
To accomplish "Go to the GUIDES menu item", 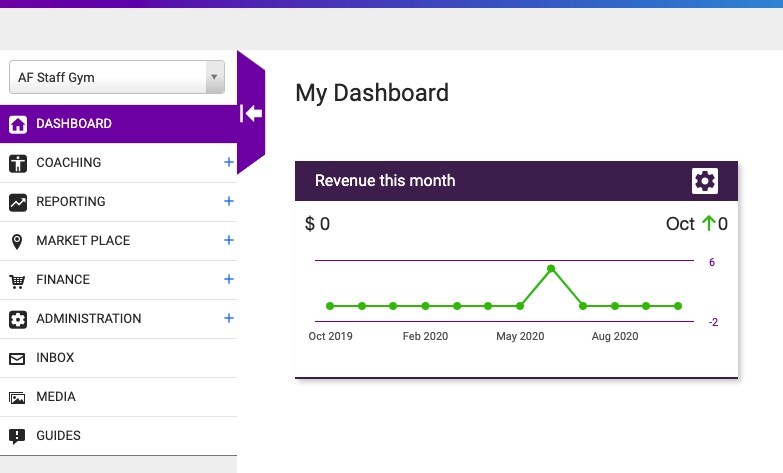I will coord(118,436).
